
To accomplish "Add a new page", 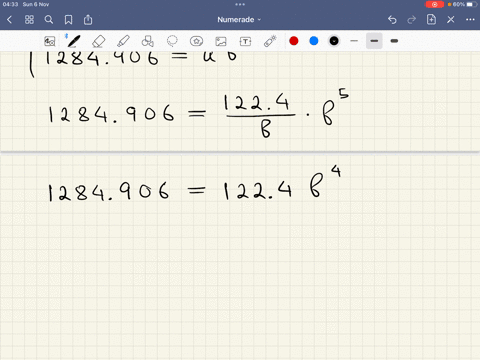I will [x=431, y=20].
